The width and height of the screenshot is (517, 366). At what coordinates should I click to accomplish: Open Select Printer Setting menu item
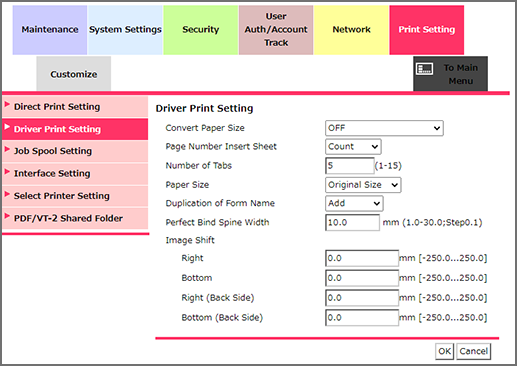tap(75, 196)
